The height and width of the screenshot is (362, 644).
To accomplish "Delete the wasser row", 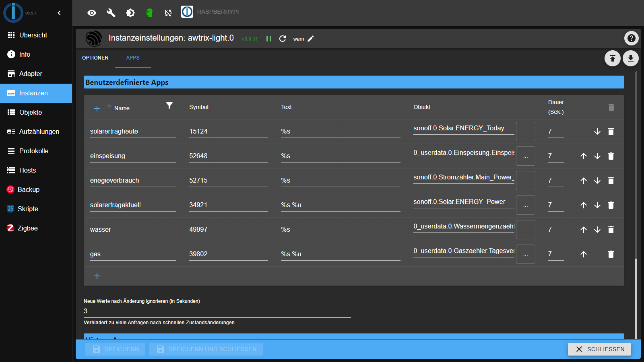I will coord(611,230).
